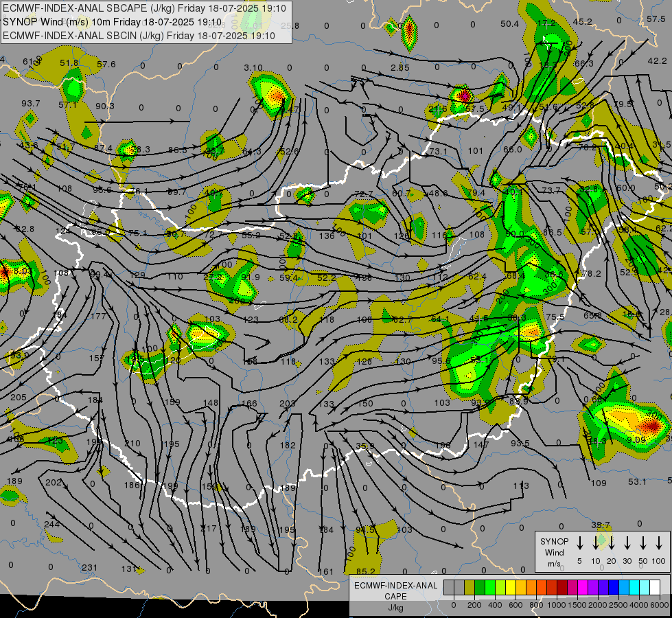
Task: Click the '1000' tick label in CAPE legend
Action: 557,605
